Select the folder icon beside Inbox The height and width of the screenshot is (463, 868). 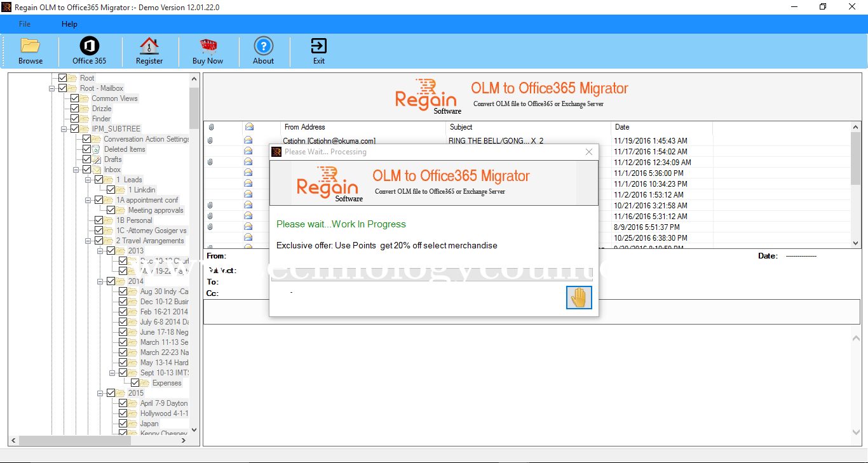(97, 170)
